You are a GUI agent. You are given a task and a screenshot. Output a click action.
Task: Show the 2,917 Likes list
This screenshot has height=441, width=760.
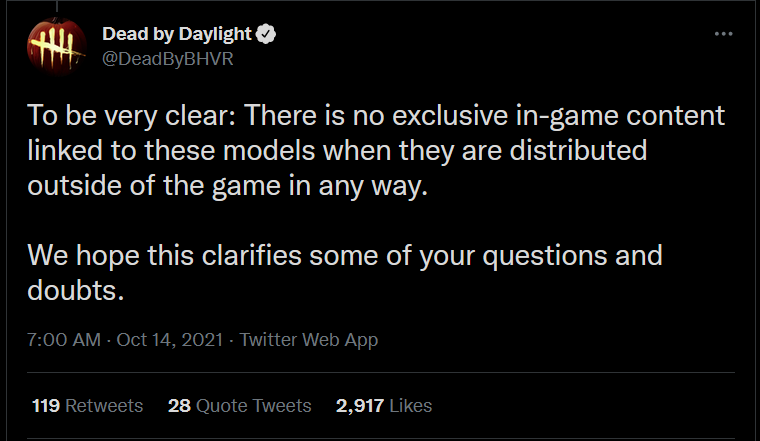coord(384,406)
